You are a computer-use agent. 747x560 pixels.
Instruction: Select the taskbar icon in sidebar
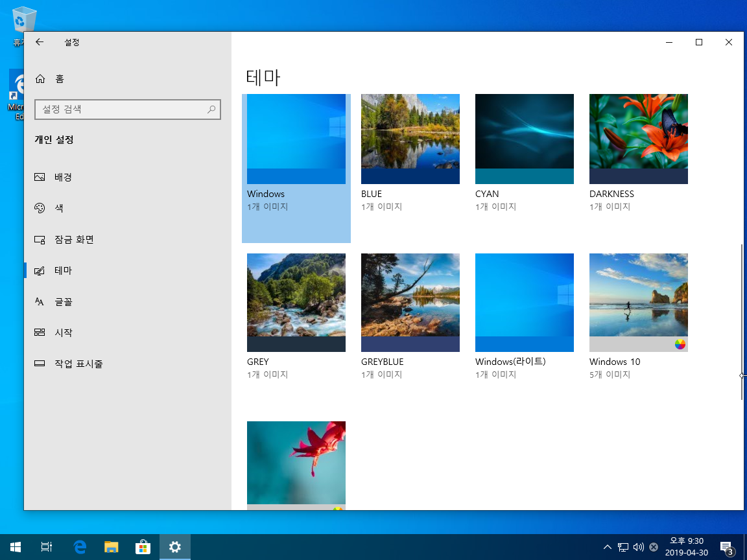40,364
